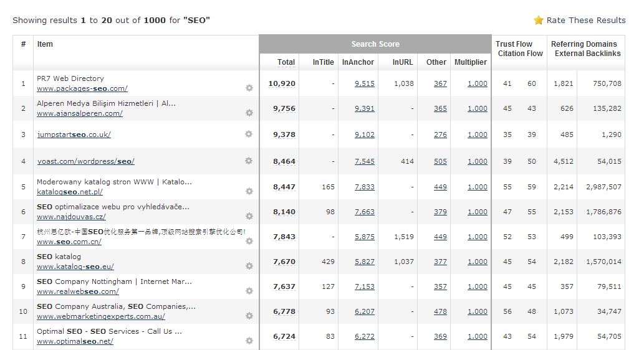Screen dimensions: 644x350
Task: Visit the jumpstartseo.co.uk link
Action: point(74,135)
